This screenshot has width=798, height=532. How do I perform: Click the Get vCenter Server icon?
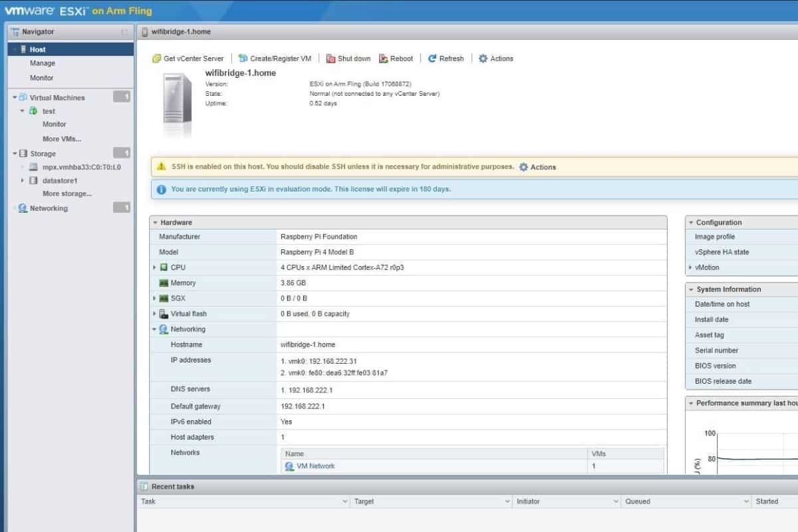(x=157, y=59)
